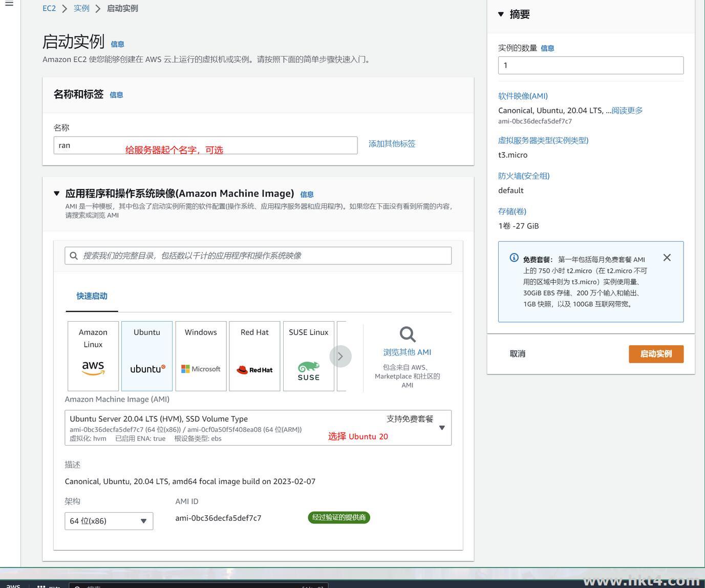Go to EC2 breadcrumb link
The width and height of the screenshot is (705, 588).
pos(49,8)
